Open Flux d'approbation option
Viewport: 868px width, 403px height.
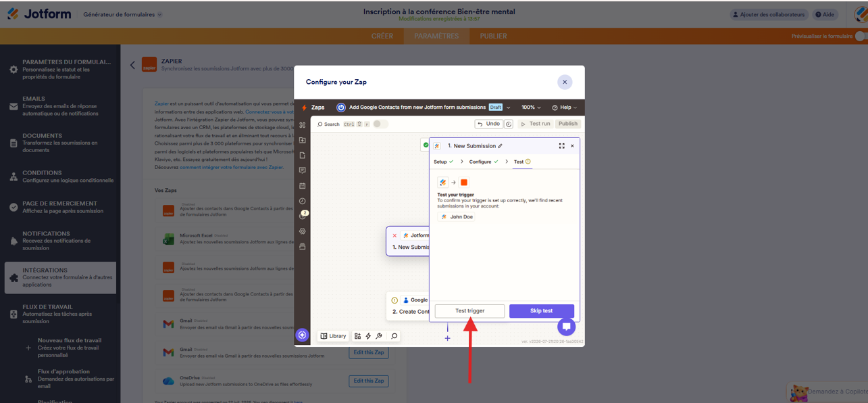[x=70, y=379]
